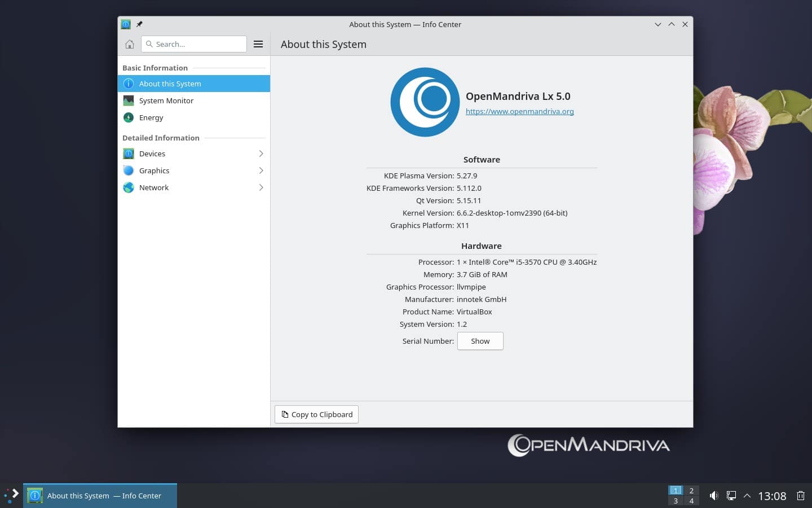Viewport: 812px width, 508px height.
Task: Expand the Network section
Action: (x=261, y=187)
